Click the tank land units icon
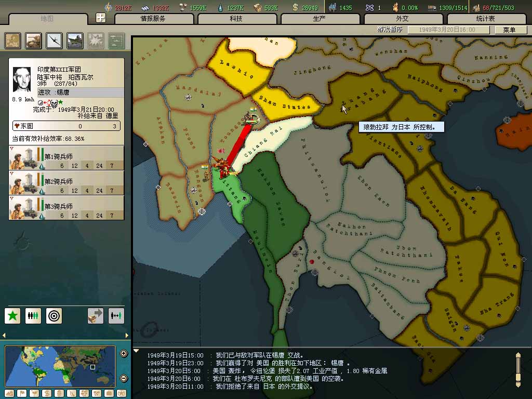532x399 pixels. click(x=34, y=41)
